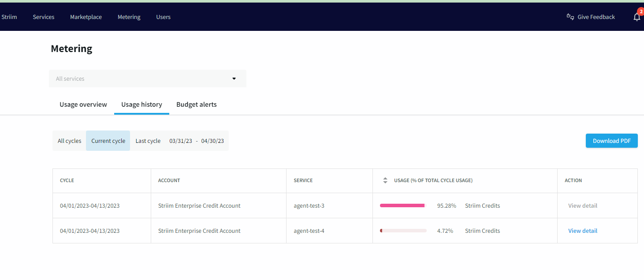View detail for agent-test-4

click(583, 231)
